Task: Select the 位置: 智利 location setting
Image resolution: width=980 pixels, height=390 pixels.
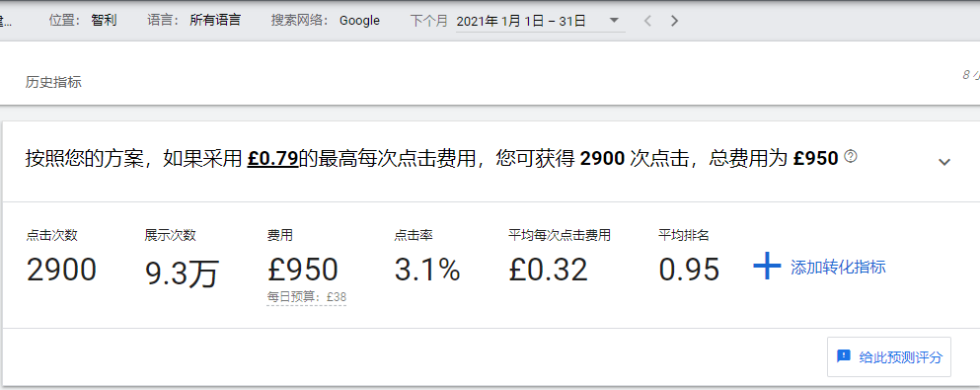Action: click(83, 20)
